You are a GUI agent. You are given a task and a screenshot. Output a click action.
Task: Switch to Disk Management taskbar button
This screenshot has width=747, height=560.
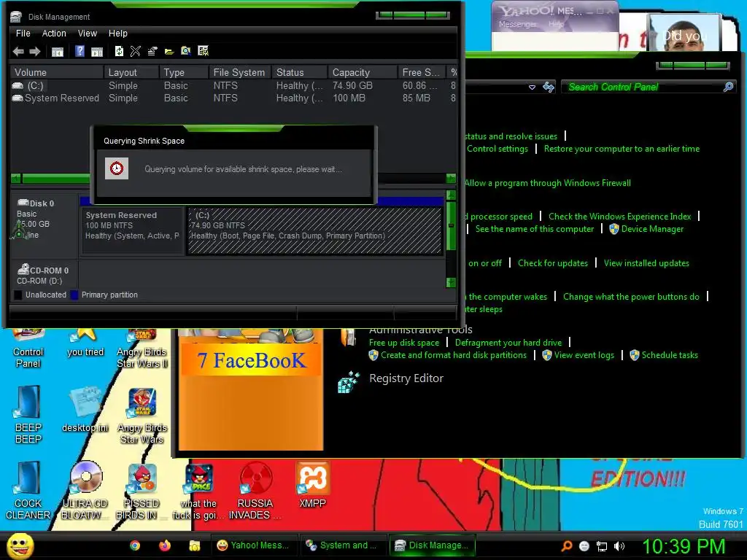point(432,545)
